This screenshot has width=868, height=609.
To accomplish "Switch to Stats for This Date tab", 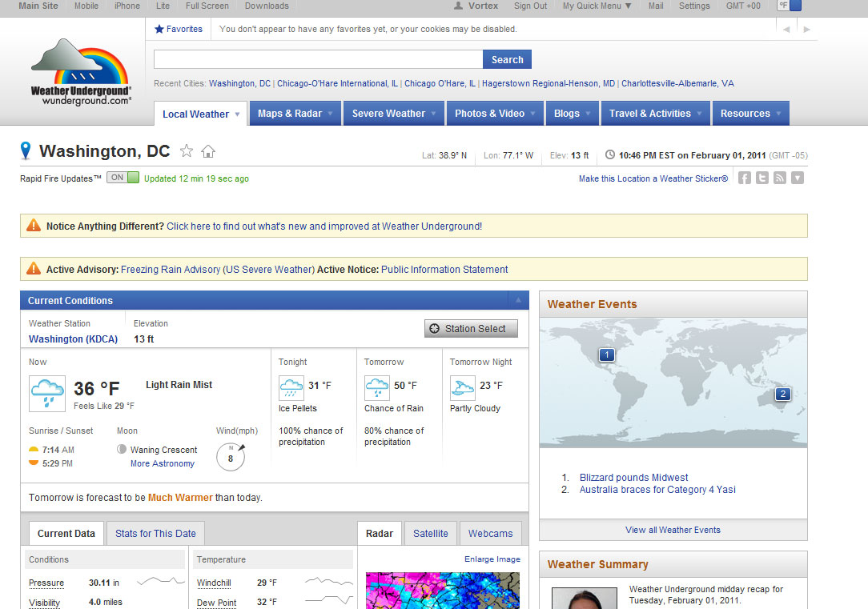I will tap(155, 533).
